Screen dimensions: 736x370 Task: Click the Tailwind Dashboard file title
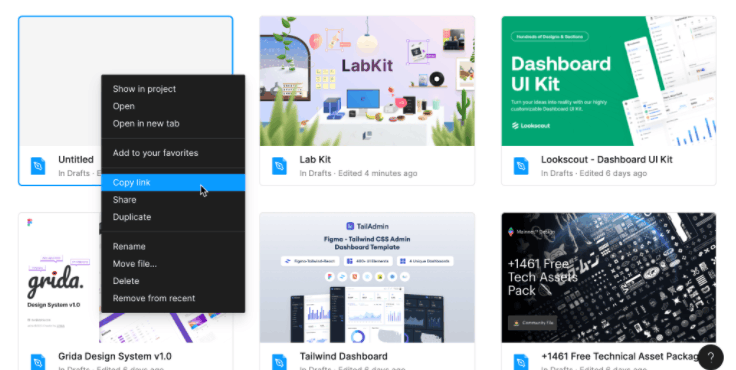pyautogui.click(x=344, y=356)
